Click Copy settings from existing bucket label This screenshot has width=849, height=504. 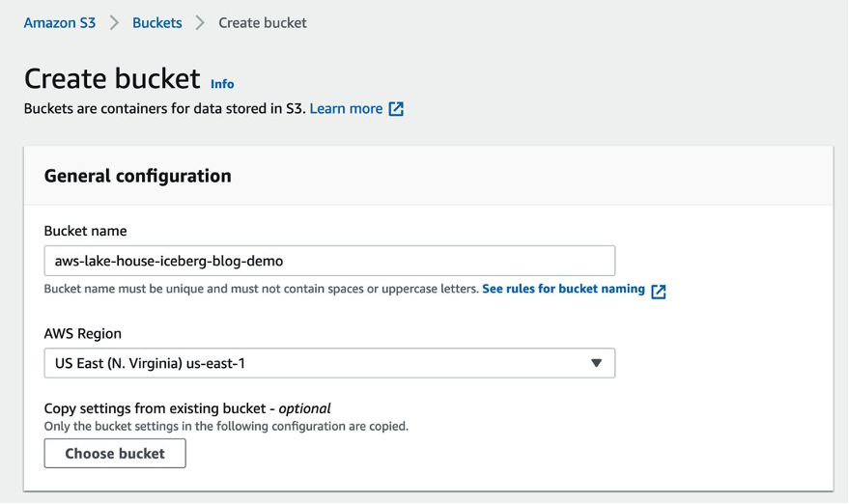(187, 408)
